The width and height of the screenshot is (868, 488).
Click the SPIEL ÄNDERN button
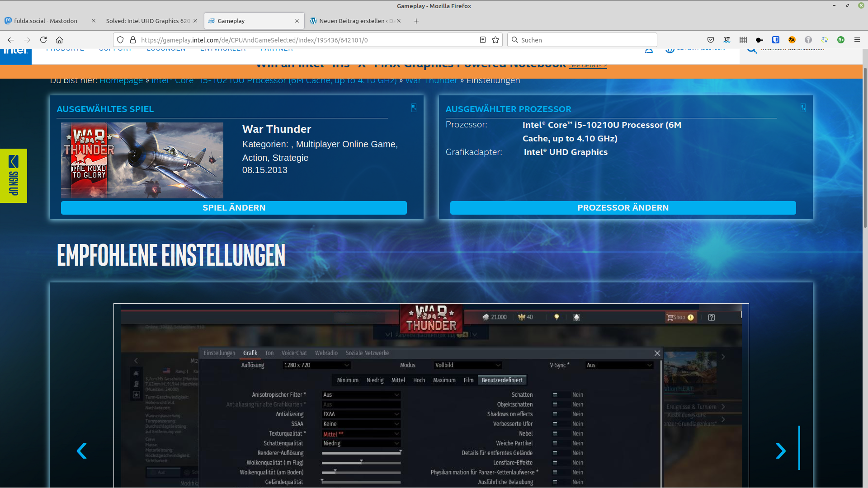(234, 208)
